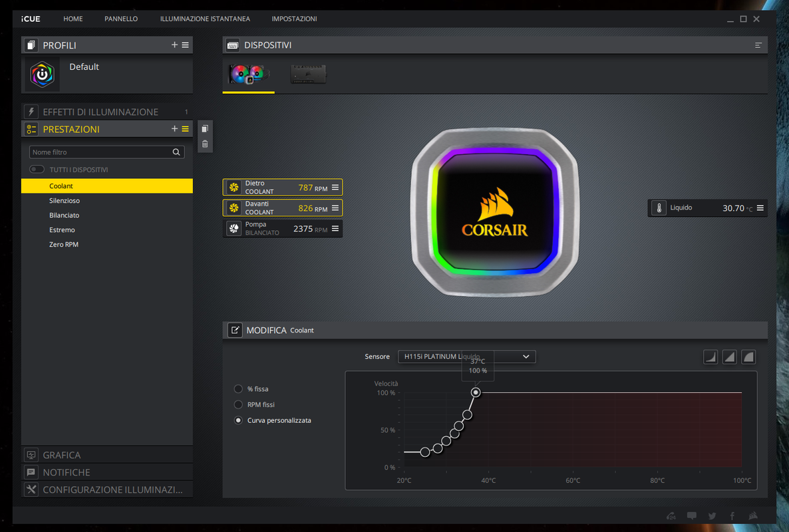
Task: Open the Davanti fan options menu
Action: click(335, 207)
